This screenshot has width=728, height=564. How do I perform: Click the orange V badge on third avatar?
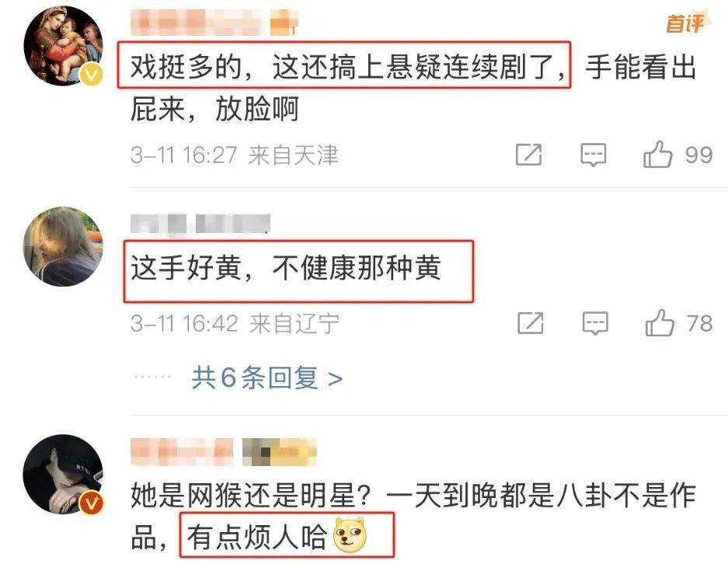click(92, 503)
